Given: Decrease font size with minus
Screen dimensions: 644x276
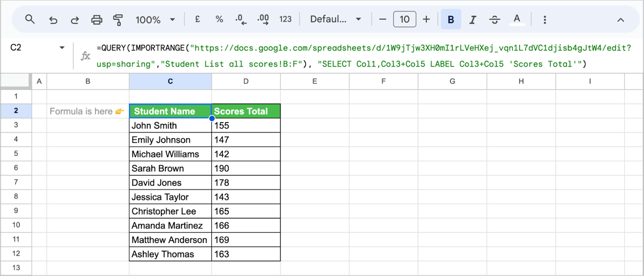Looking at the screenshot, I should coord(383,19).
